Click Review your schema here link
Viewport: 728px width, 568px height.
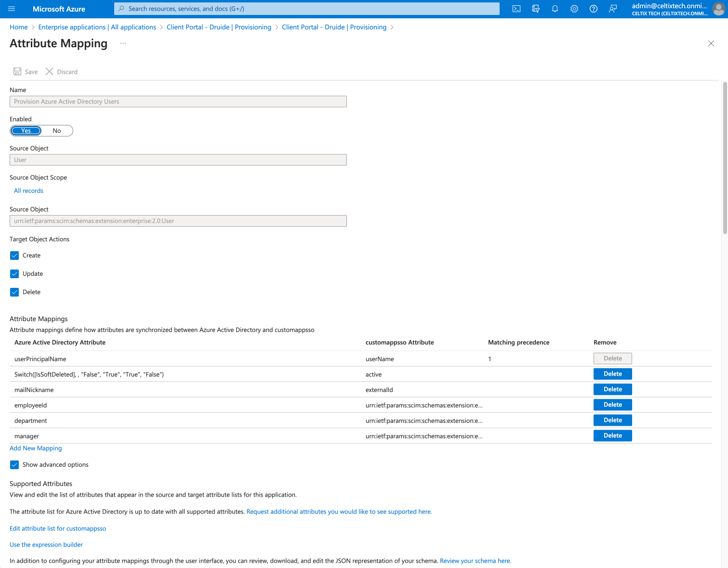(x=476, y=561)
